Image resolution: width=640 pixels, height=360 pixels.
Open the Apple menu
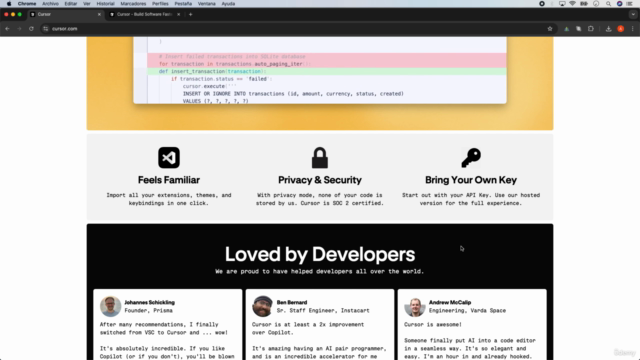(x=9, y=4)
